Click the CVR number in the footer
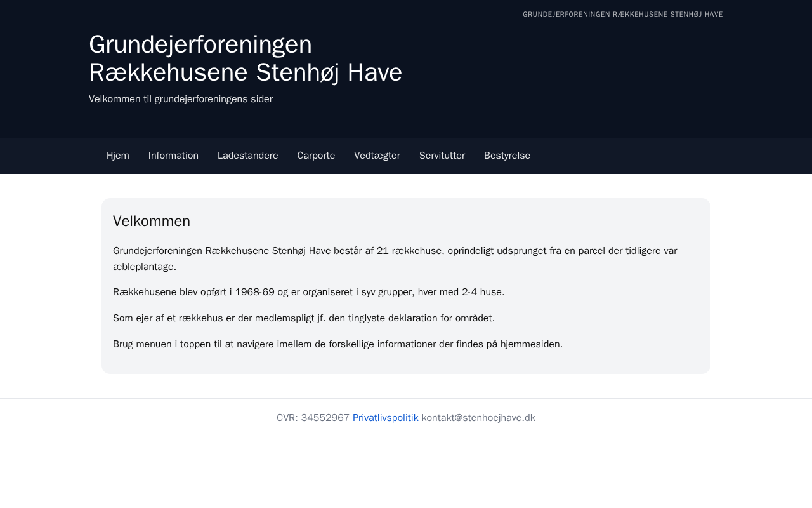Viewport: 812px width, 508px height. click(313, 418)
